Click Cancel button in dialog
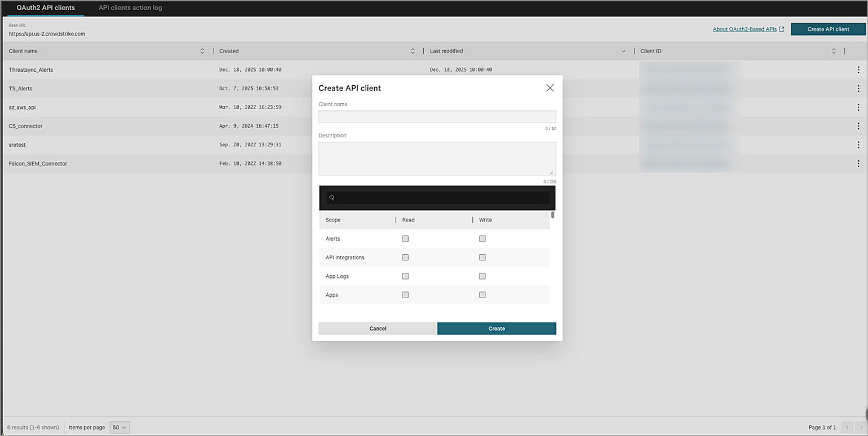The height and width of the screenshot is (436, 868). coord(378,328)
